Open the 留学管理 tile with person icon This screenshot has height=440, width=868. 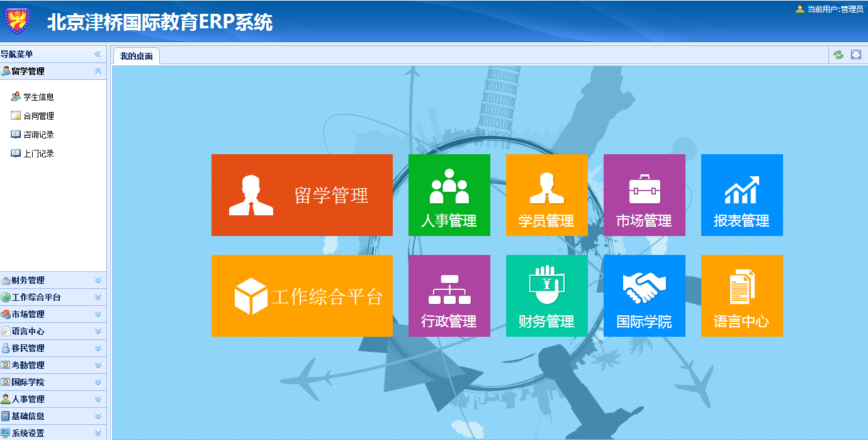coord(302,195)
